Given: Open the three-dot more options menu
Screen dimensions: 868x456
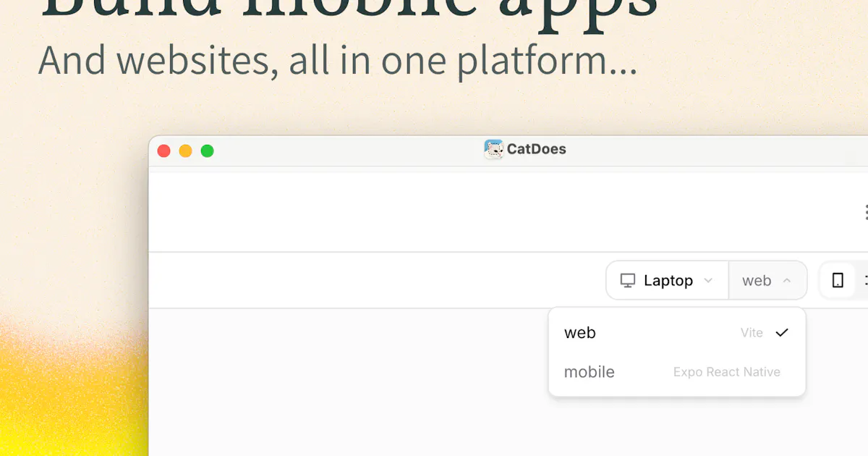Looking at the screenshot, I should pyautogui.click(x=866, y=212).
